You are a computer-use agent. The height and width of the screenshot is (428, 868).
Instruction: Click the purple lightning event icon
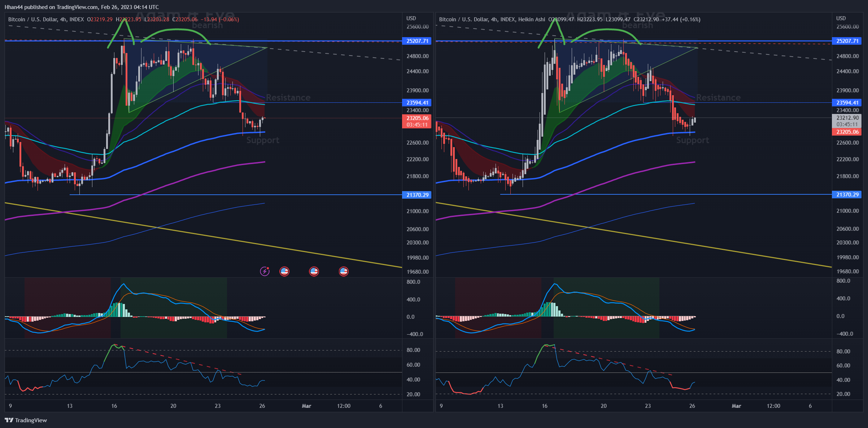pyautogui.click(x=265, y=271)
